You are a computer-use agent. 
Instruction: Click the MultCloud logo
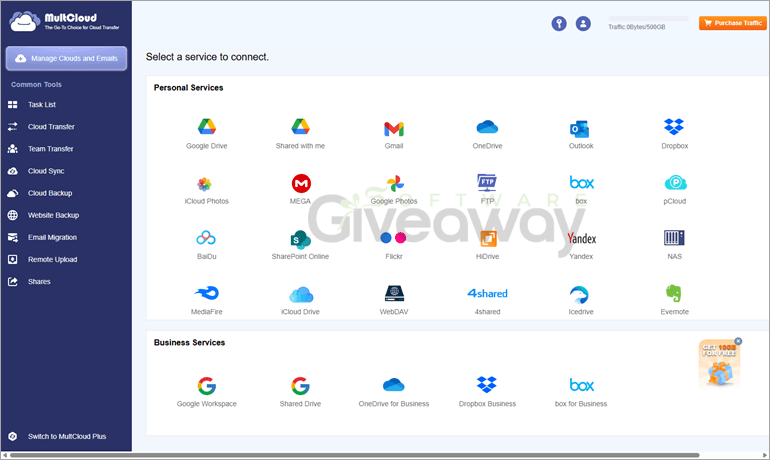pos(64,22)
